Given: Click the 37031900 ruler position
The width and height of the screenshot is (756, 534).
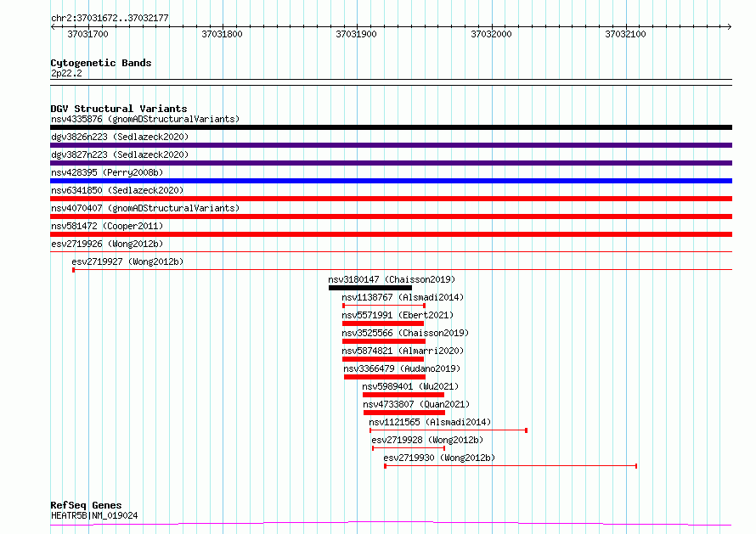Looking at the screenshot, I should (356, 34).
